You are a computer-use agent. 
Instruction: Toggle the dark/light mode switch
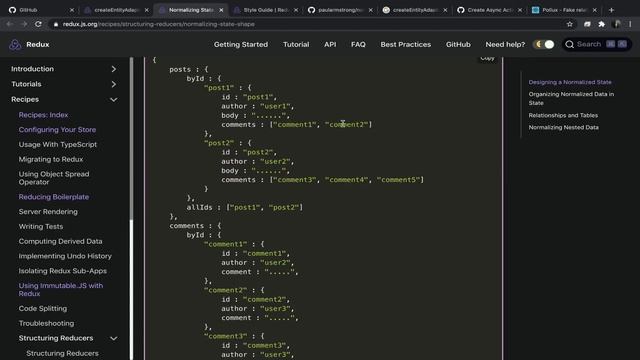[x=544, y=44]
